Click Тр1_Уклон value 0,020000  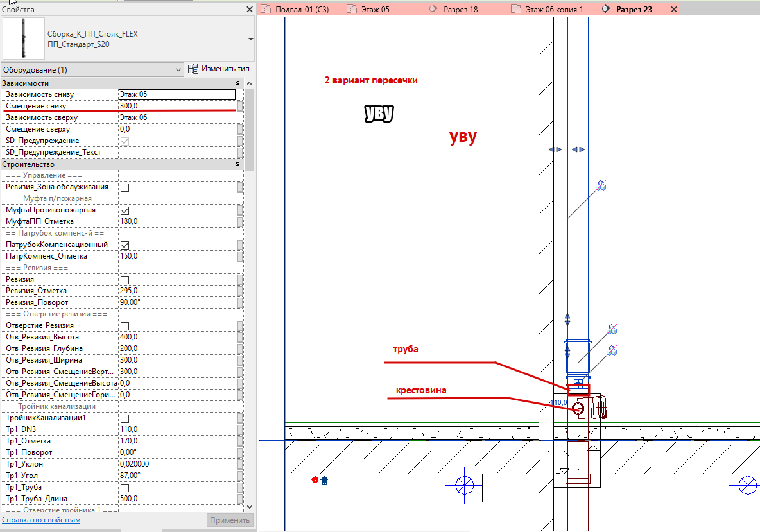point(177,464)
